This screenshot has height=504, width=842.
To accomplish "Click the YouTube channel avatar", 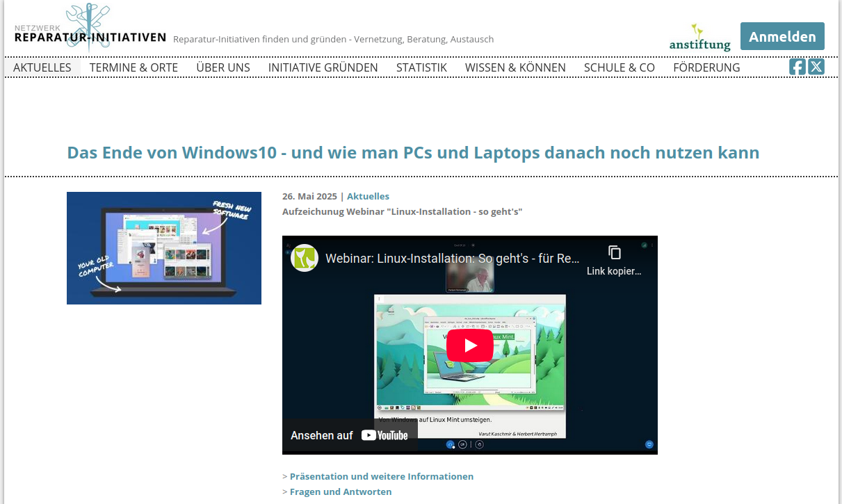I will click(x=305, y=258).
